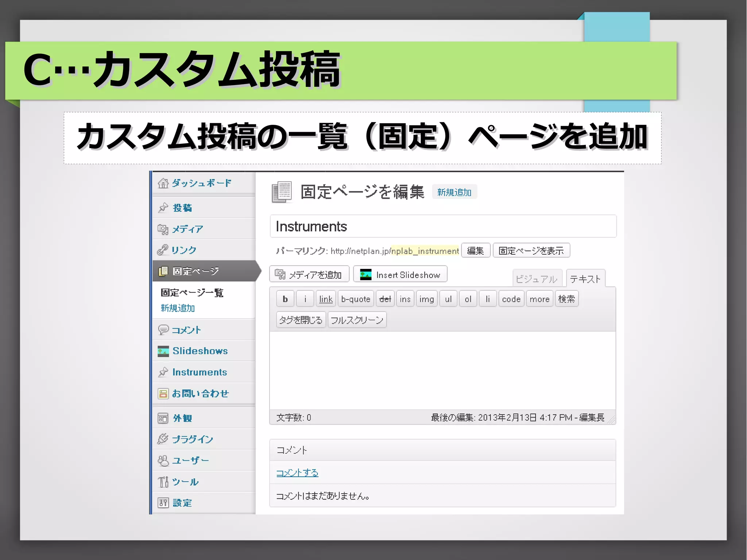The height and width of the screenshot is (560, 747).
Task: Open 固定ページ一覧 submenu entry
Action: click(192, 293)
